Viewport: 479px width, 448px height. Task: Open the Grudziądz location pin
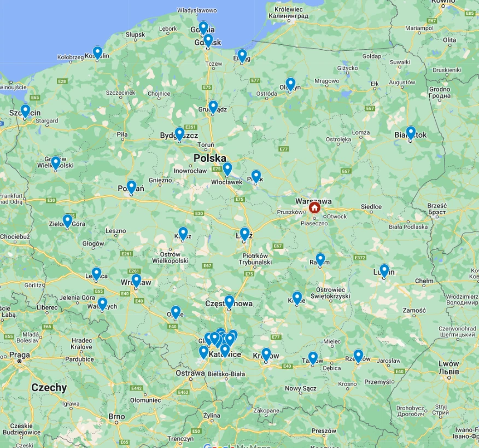click(x=213, y=107)
